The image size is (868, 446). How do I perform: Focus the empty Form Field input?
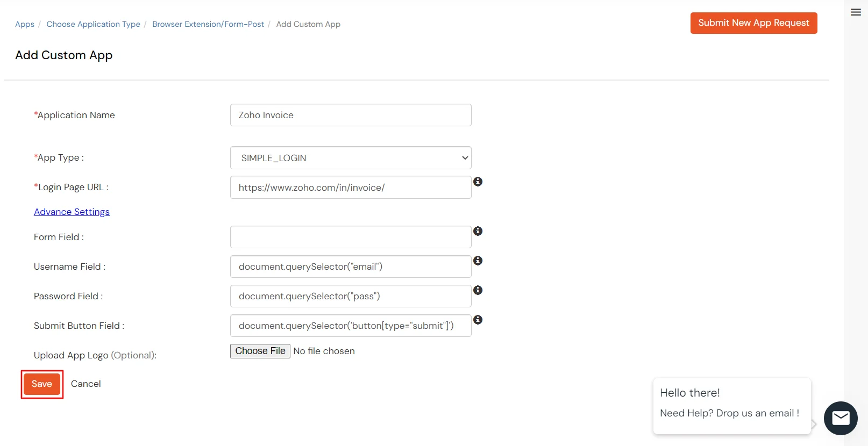pos(351,237)
